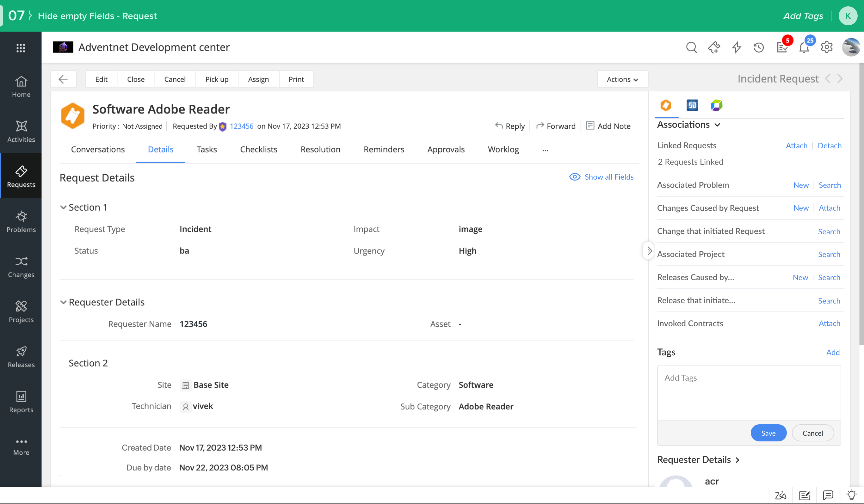Open the search magnifier icon

click(x=691, y=47)
